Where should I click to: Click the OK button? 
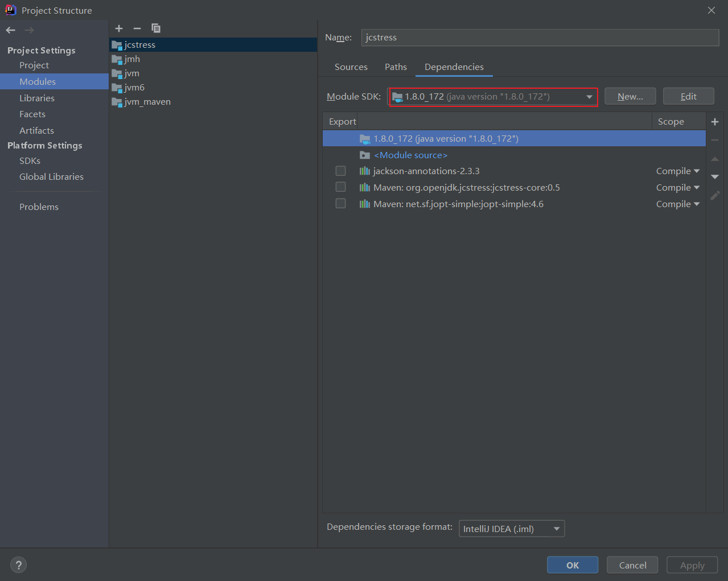[572, 564]
